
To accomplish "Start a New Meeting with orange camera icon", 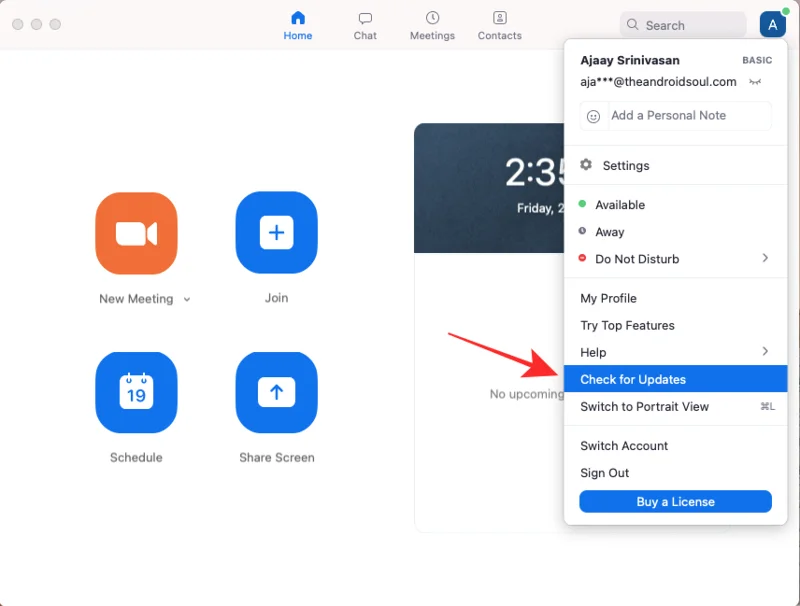I will (136, 233).
